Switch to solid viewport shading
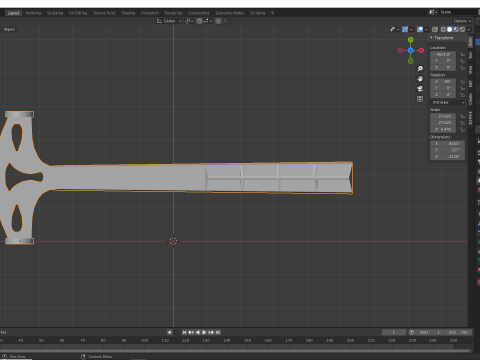The height and width of the screenshot is (360, 480). [450, 30]
